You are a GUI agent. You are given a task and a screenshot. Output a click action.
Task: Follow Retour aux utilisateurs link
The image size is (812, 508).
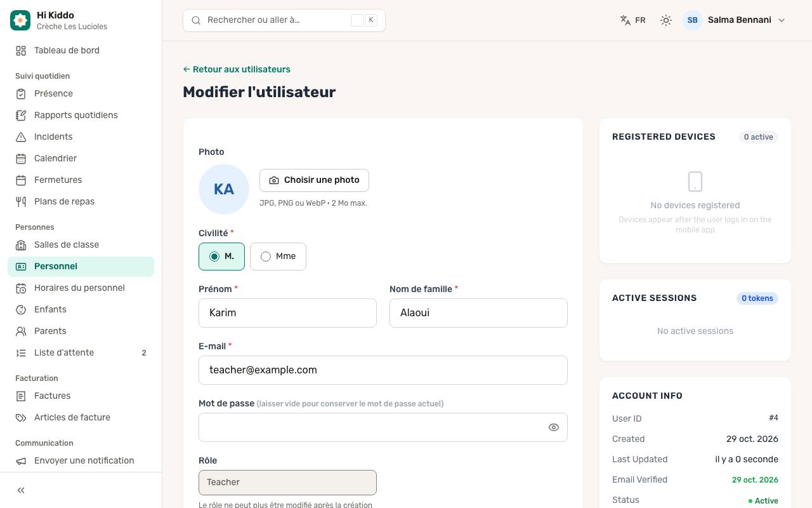[x=237, y=69]
